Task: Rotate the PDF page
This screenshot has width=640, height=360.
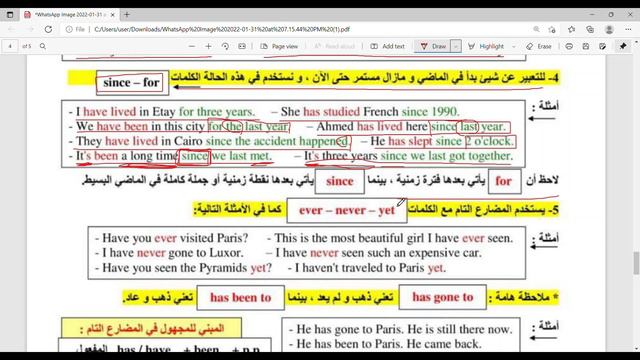Action: (225, 47)
